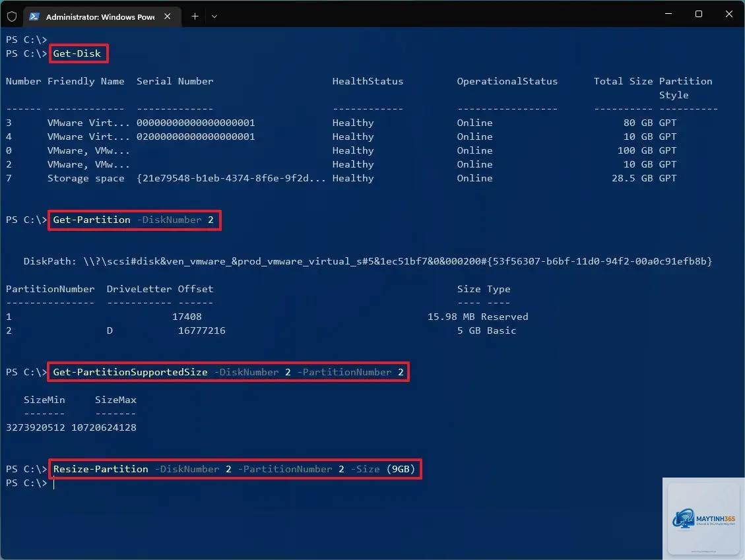
Task: Click the empty prompt line at bottom
Action: pyautogui.click(x=31, y=483)
